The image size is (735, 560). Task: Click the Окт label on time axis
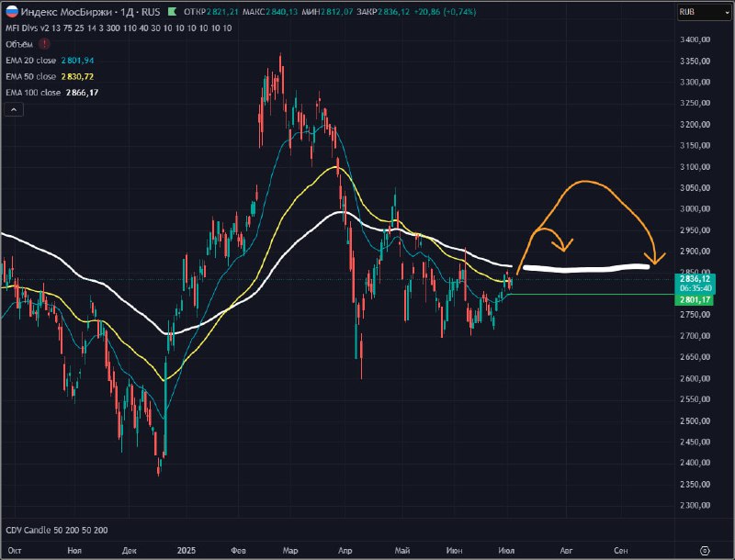(x=14, y=551)
